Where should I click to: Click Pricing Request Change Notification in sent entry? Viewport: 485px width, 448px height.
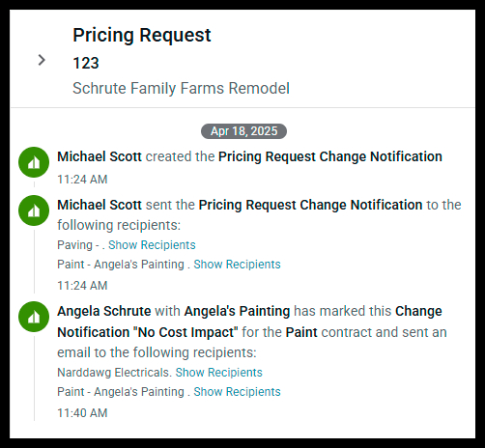(310, 205)
